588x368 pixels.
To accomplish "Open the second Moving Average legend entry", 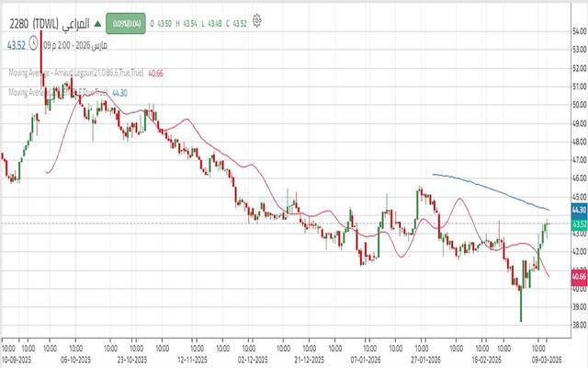I will click(55, 93).
